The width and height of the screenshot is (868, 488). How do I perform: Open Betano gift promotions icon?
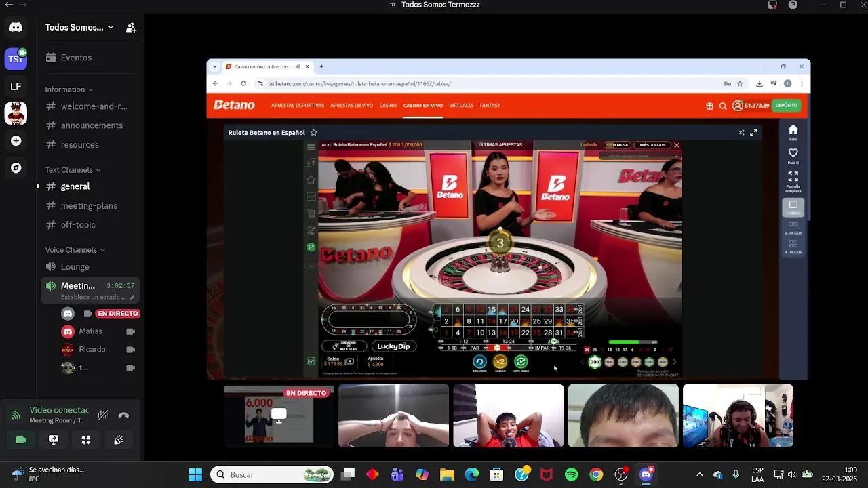pyautogui.click(x=709, y=106)
